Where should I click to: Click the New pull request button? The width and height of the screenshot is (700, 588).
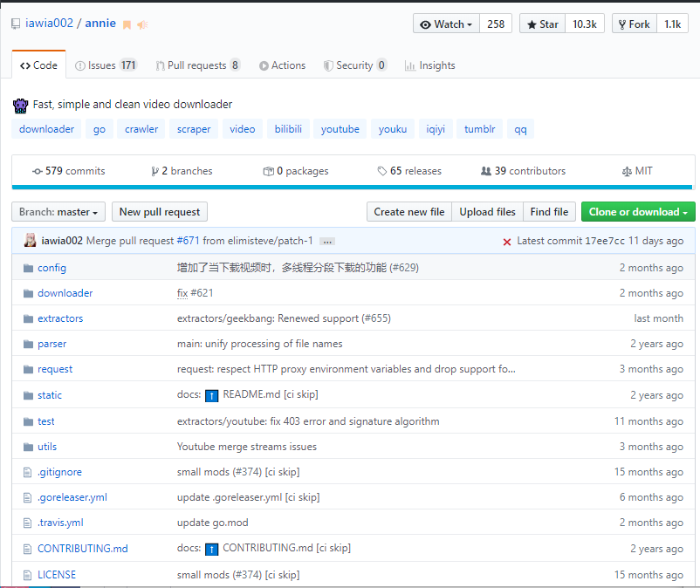[160, 212]
